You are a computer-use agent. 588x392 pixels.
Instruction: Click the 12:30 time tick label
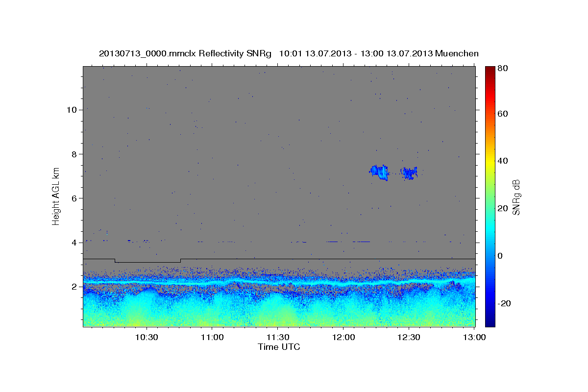click(x=409, y=337)
